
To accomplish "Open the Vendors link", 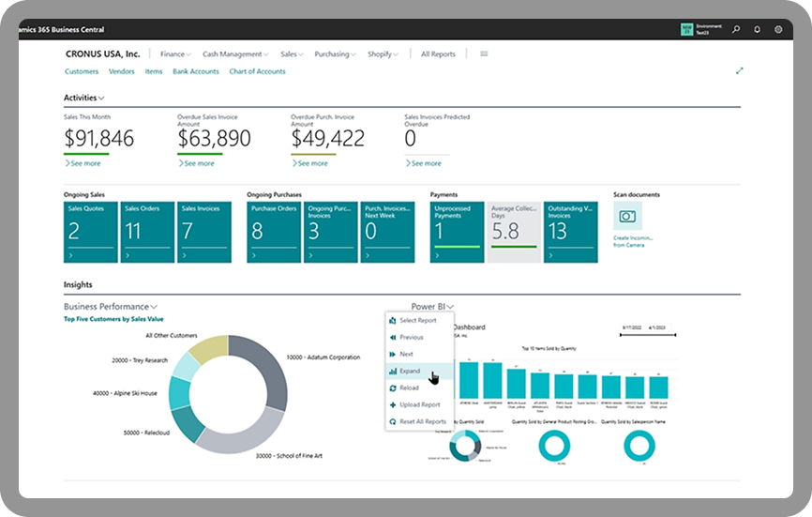I will [x=122, y=71].
